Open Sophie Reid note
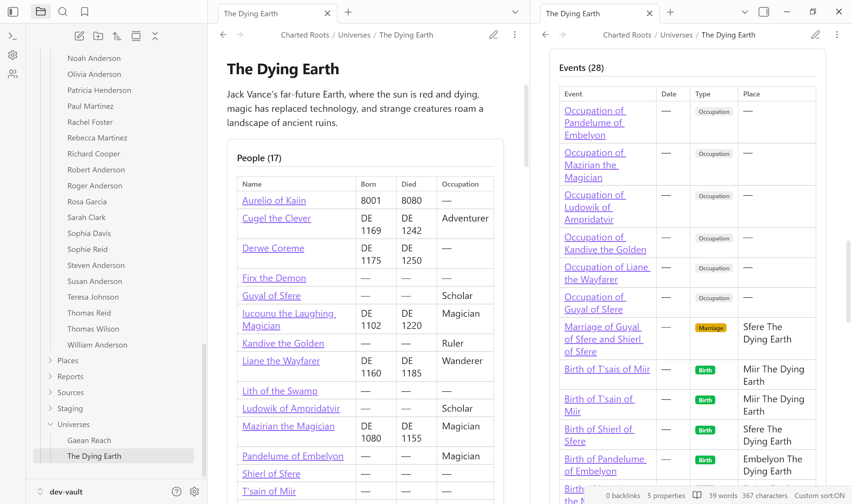The width and height of the screenshot is (852, 504). (87, 249)
